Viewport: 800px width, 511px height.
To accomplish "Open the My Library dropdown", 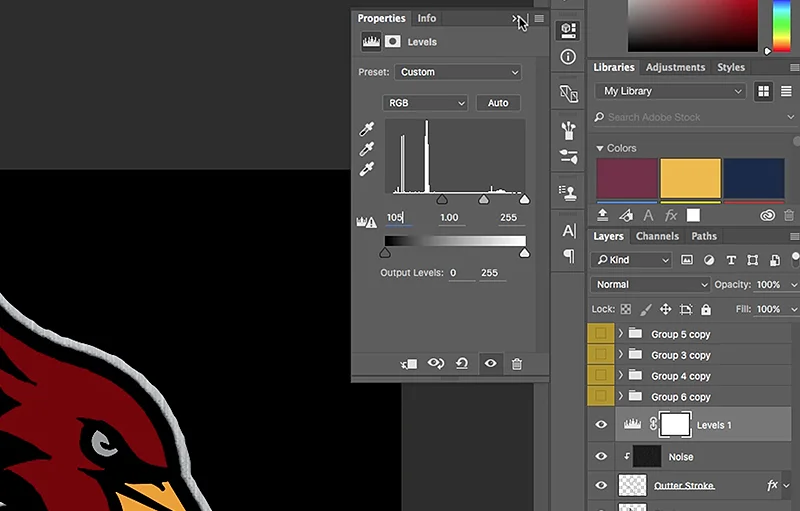I will (670, 91).
